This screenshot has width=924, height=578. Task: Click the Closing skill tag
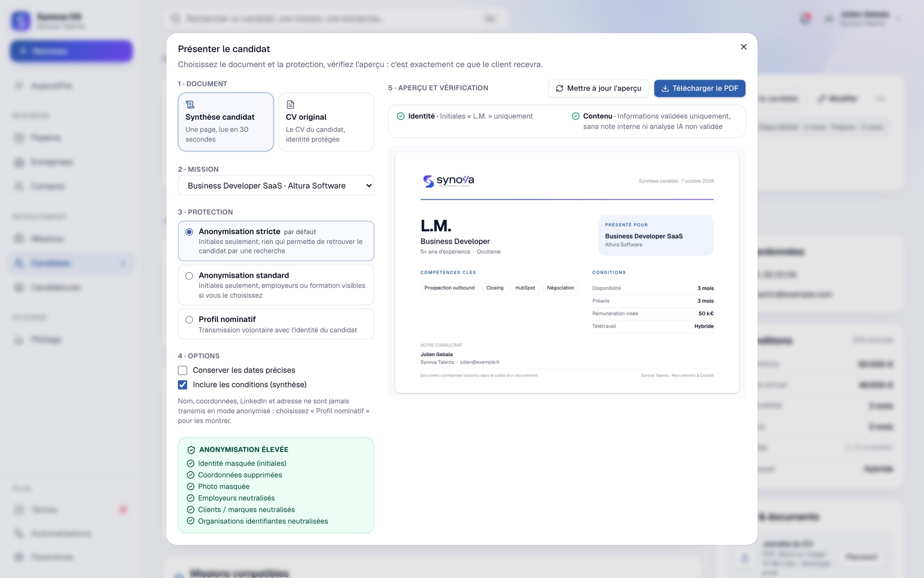point(495,288)
